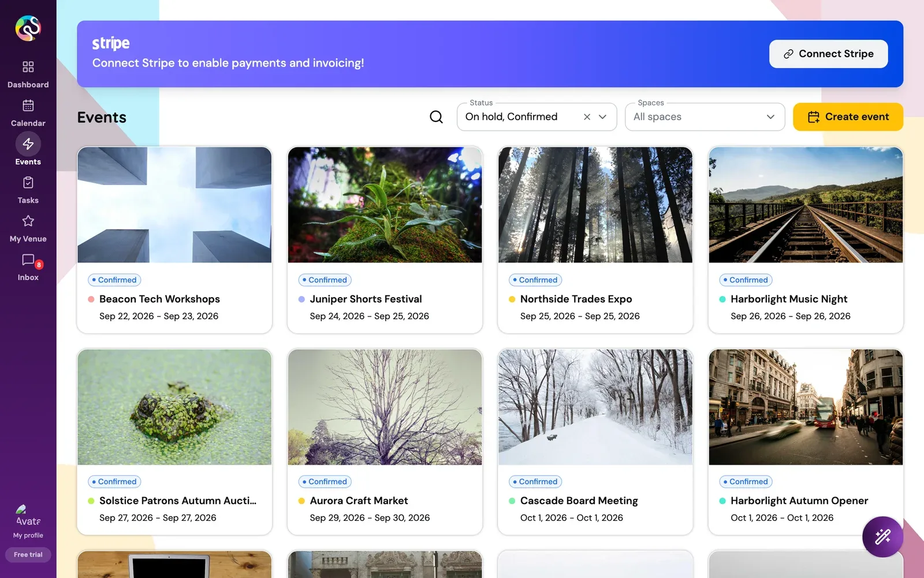This screenshot has width=924, height=578.
Task: Open the magic wand assistant button
Action: coord(882,536)
